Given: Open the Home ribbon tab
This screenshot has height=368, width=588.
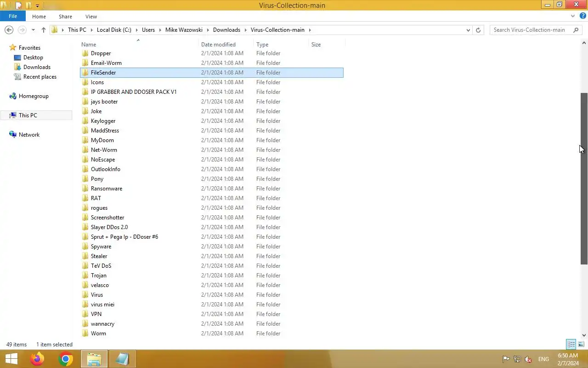Looking at the screenshot, I should tap(39, 17).
